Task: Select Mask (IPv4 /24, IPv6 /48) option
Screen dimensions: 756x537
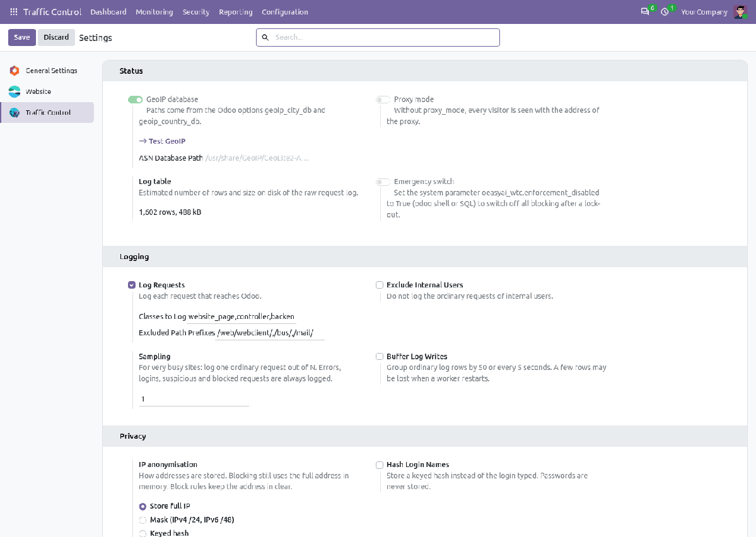Action: pyautogui.click(x=142, y=520)
